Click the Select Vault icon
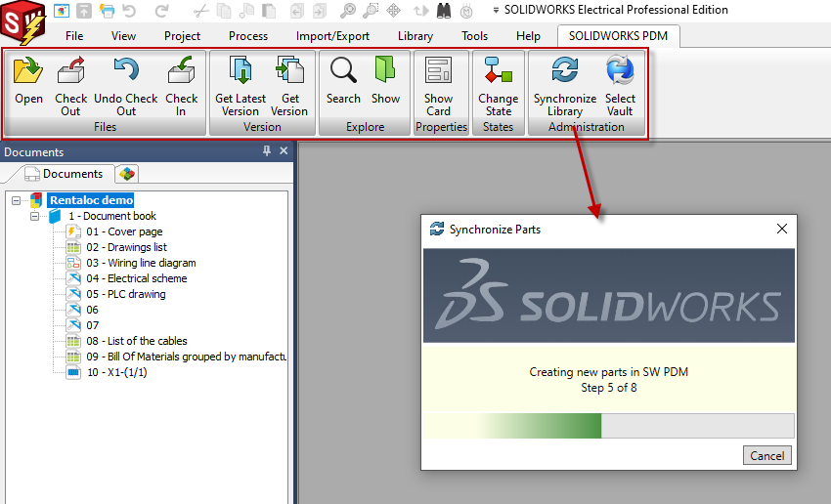This screenshot has height=504, width=831. coord(620,71)
